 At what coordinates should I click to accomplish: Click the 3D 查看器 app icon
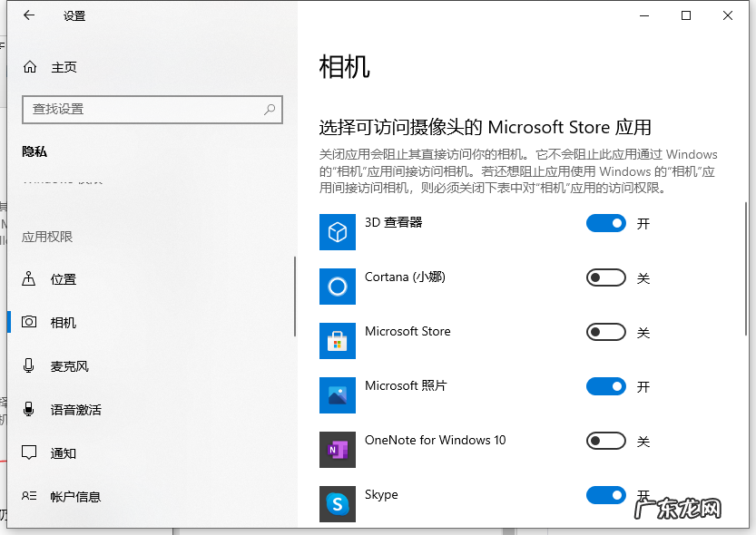coord(337,232)
